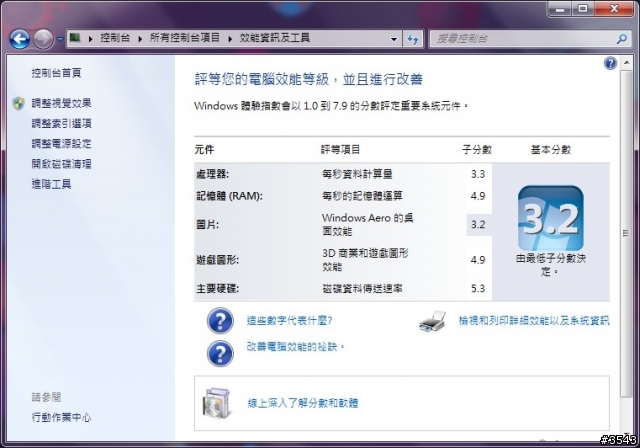The image size is (640, 448).
Task: Click the 遊戲圖形 row label
Action: [218, 260]
